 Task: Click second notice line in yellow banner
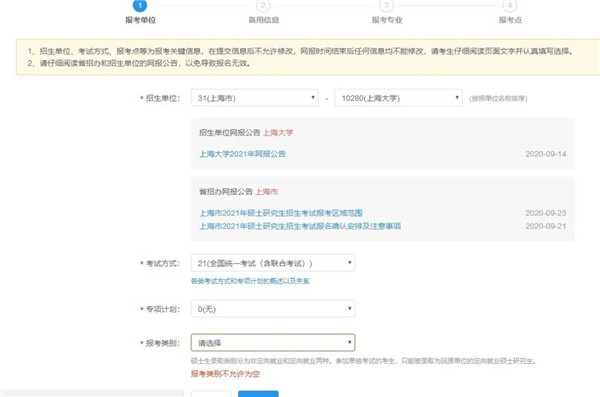[139, 63]
